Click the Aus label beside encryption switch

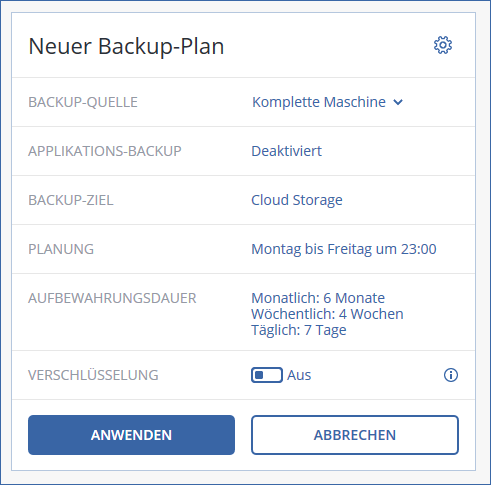click(x=299, y=375)
